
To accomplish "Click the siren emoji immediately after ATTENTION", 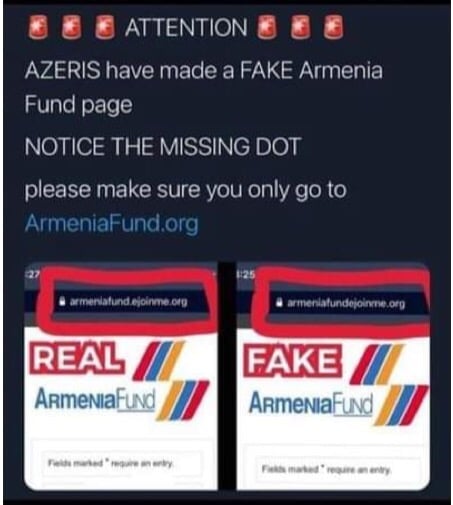I will (266, 27).
